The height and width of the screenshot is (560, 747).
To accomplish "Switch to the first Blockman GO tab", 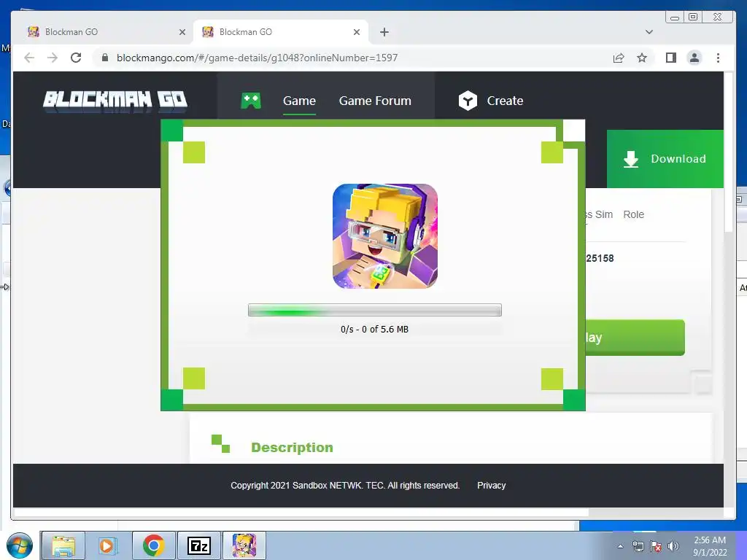I will pos(106,32).
